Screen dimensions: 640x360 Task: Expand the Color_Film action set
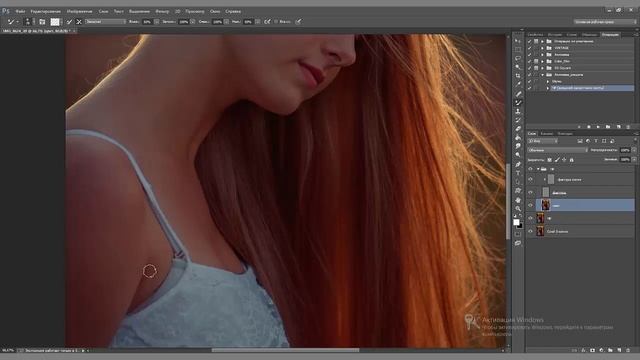pyautogui.click(x=542, y=61)
